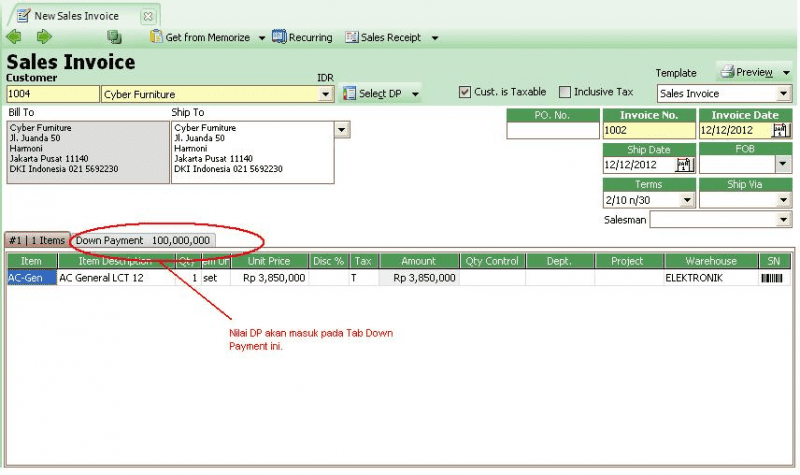Expand the Terms dropdown
800x475 pixels.
click(687, 199)
